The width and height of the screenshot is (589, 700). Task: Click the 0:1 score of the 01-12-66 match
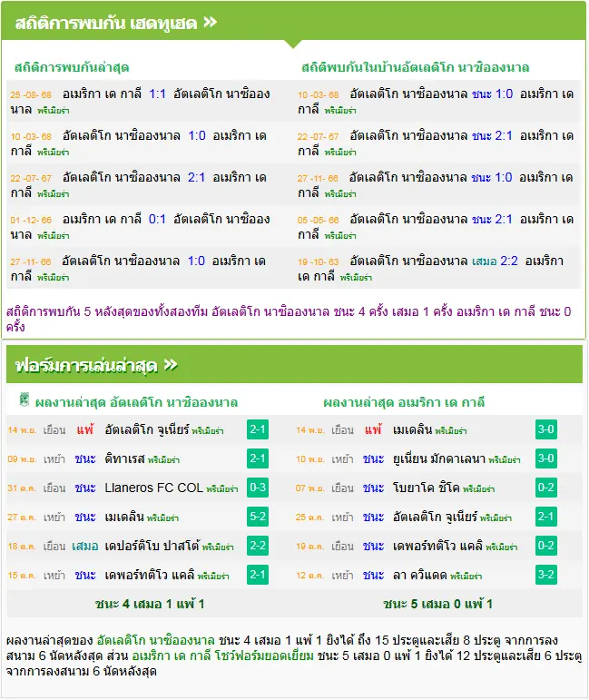(x=157, y=219)
